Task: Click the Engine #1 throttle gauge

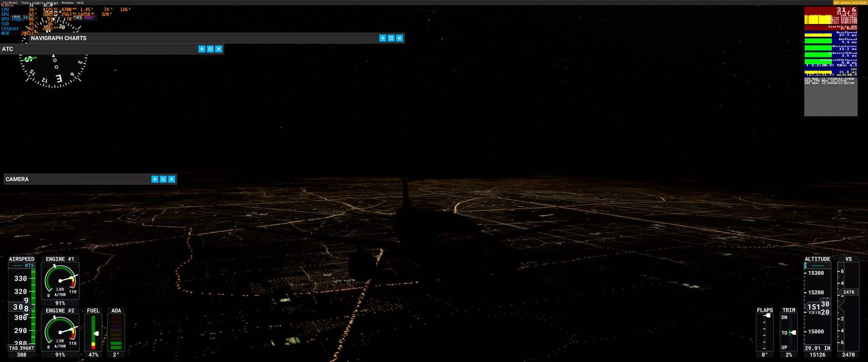Action: pos(60,281)
